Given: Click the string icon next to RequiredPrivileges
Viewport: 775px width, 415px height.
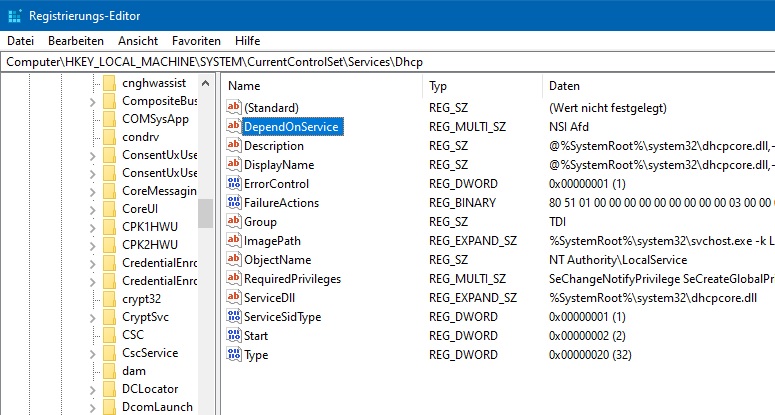Looking at the screenshot, I should point(234,278).
